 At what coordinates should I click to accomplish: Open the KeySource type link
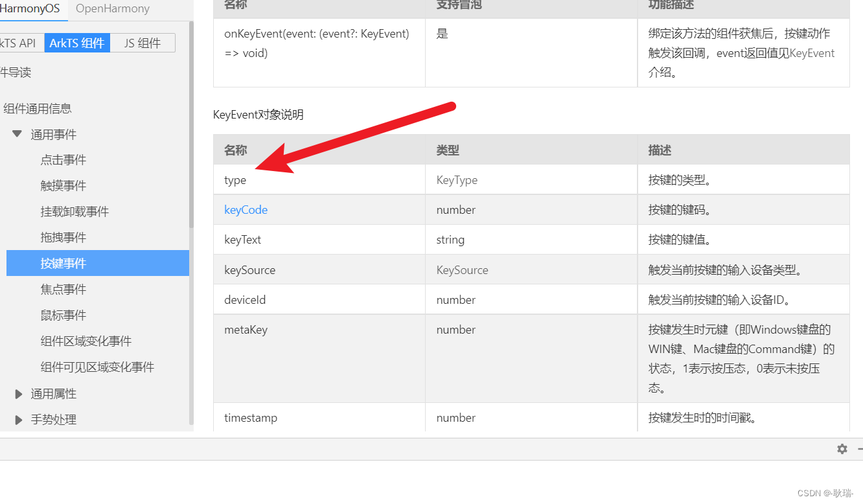[x=462, y=270]
